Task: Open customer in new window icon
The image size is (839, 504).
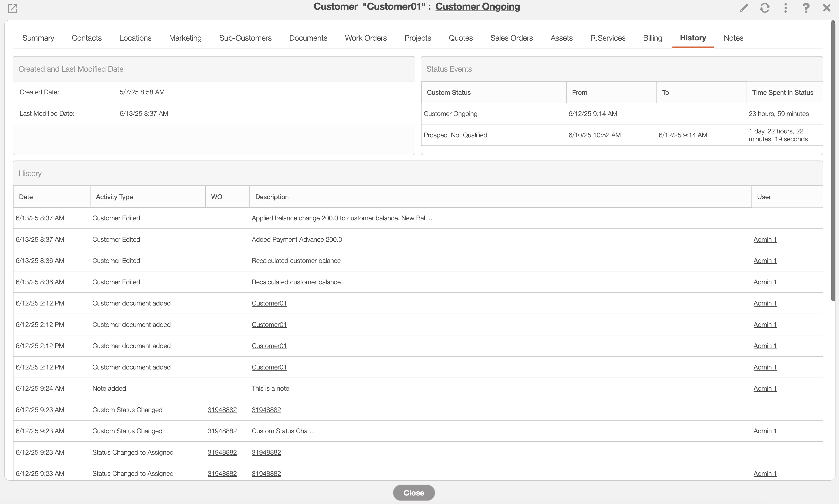Action: (12, 9)
